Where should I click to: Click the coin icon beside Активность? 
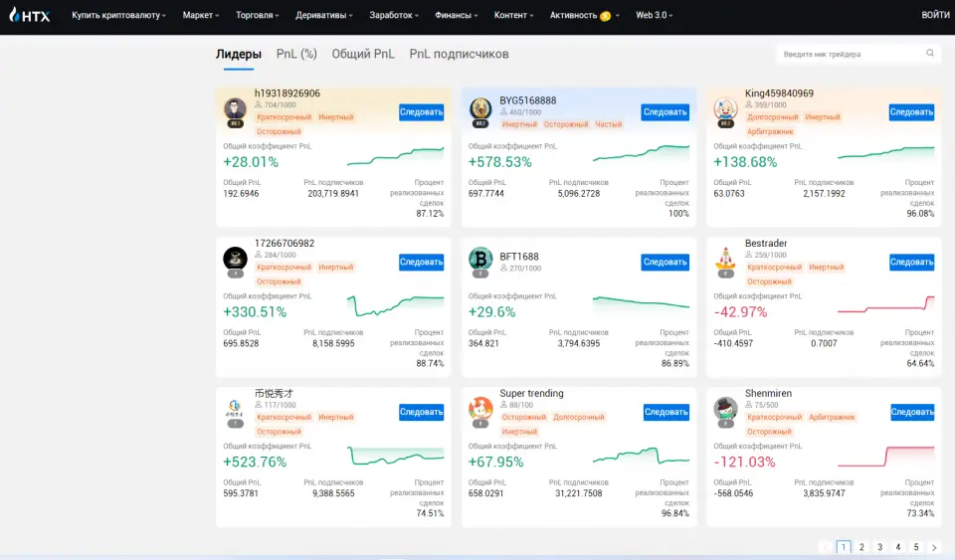tap(606, 16)
